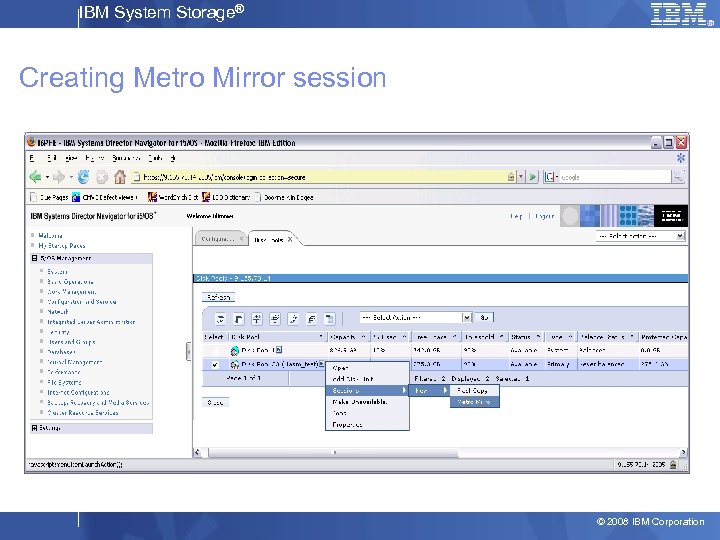Click the third table toolbar icon (show filter row)
720x540 pixels.
click(257, 319)
